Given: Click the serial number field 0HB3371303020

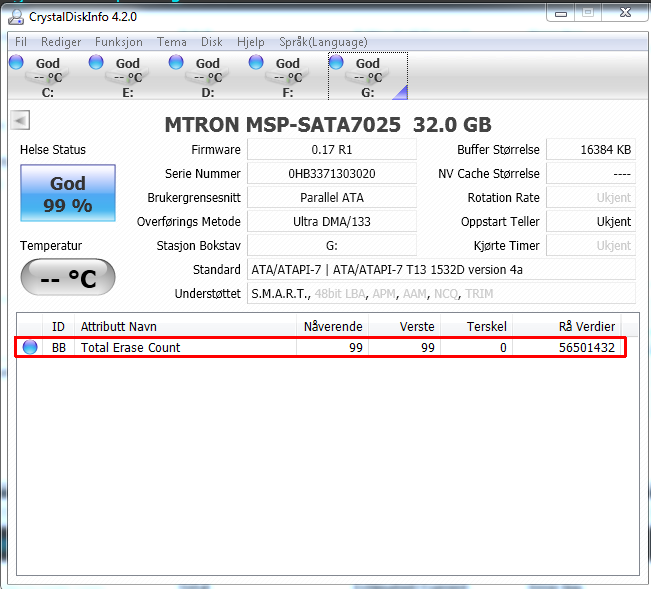Looking at the screenshot, I should [332, 174].
